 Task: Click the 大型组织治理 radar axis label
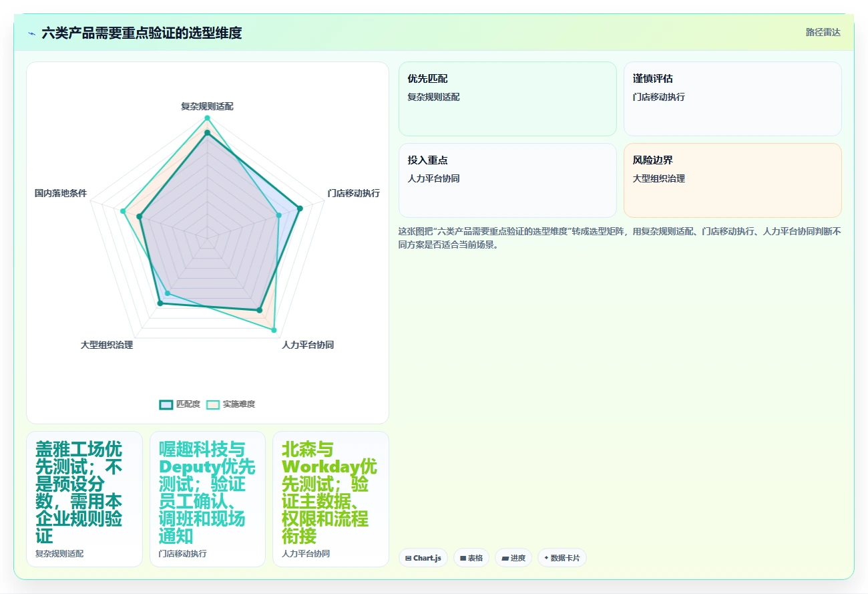pos(107,345)
